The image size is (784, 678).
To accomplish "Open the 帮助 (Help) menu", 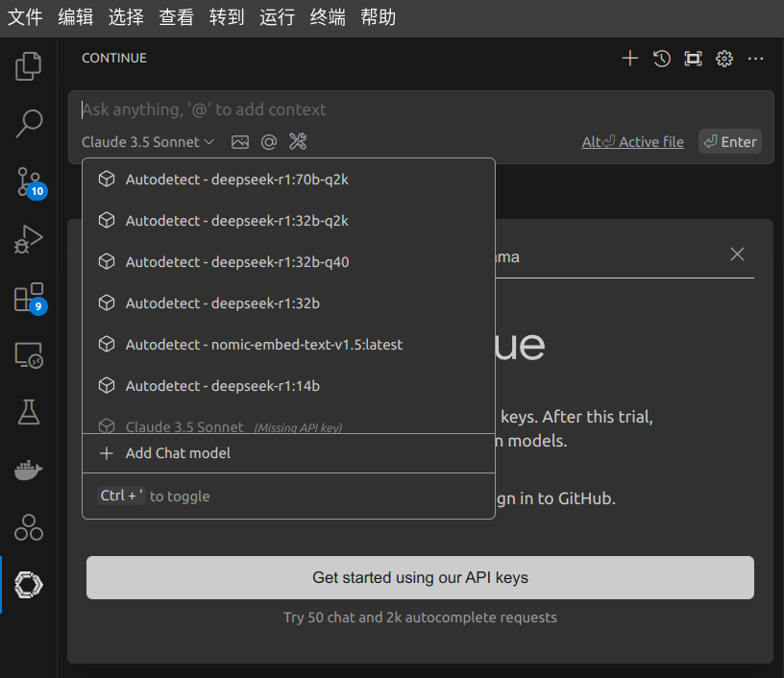I will coord(378,17).
